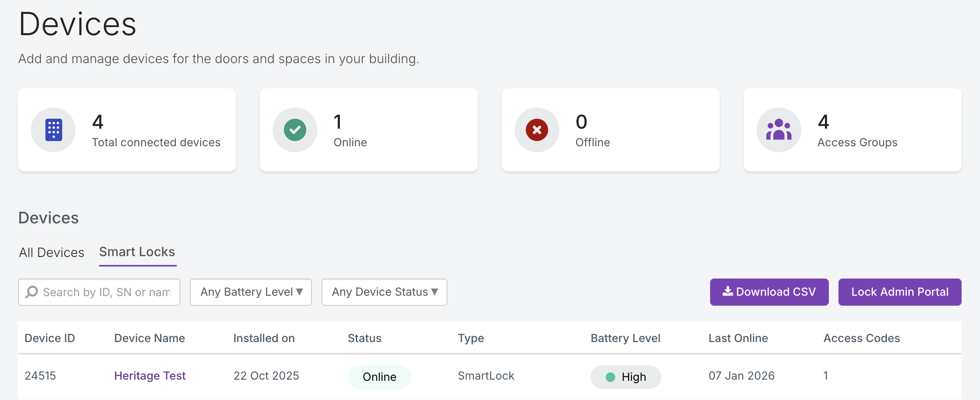980x400 pixels.
Task: Click the red X Offline icon
Action: click(537, 130)
